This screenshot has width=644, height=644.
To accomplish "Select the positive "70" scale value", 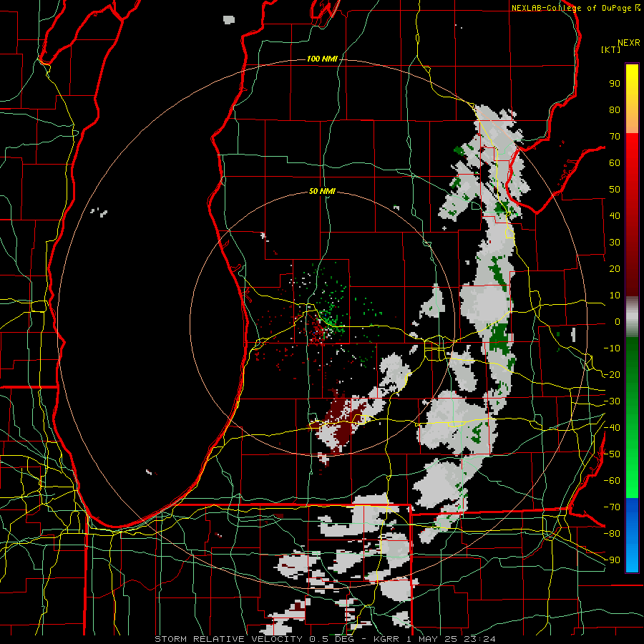I will (615, 137).
